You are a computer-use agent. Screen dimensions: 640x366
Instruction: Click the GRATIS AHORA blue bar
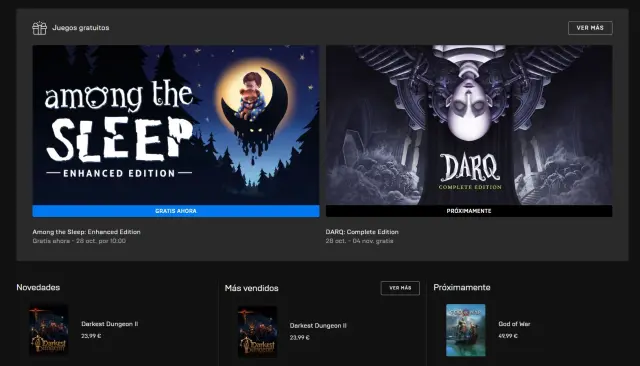tap(176, 211)
